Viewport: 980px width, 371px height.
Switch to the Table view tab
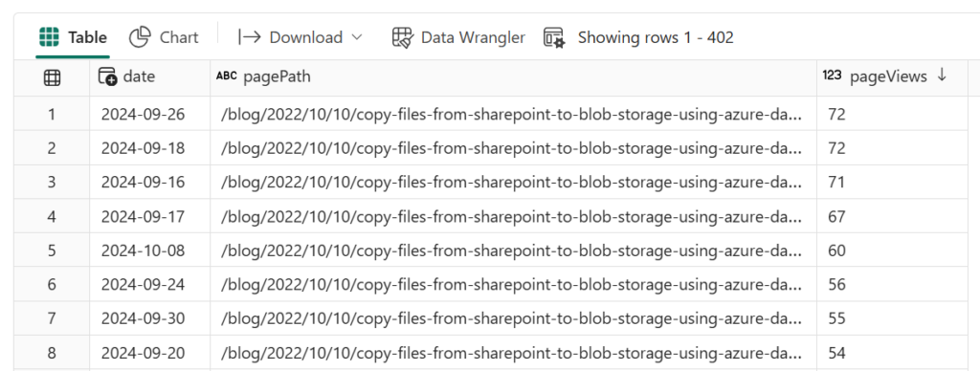point(72,37)
